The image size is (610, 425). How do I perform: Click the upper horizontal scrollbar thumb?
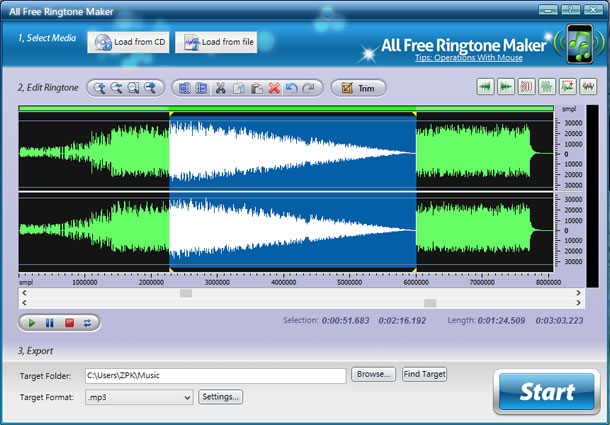point(186,293)
